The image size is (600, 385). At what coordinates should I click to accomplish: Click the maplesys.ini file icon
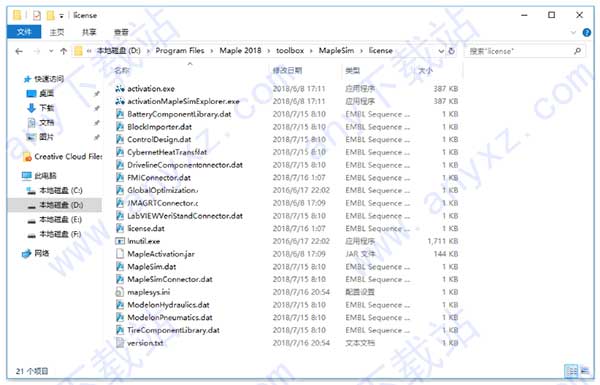(120, 292)
